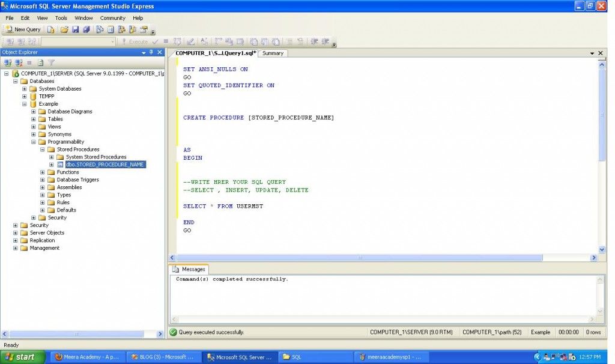Open the Registered Servers icon in toolbar
The height and width of the screenshot is (364, 615).
point(100,29)
